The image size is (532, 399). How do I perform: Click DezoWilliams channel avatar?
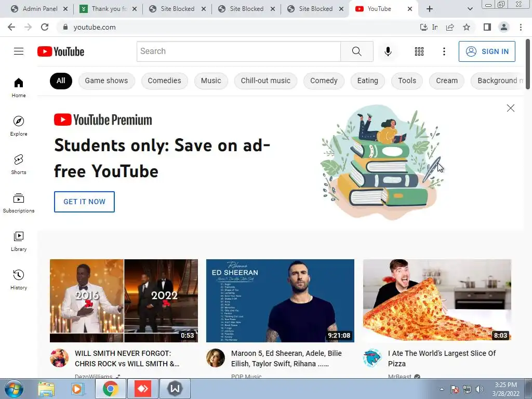(59, 358)
